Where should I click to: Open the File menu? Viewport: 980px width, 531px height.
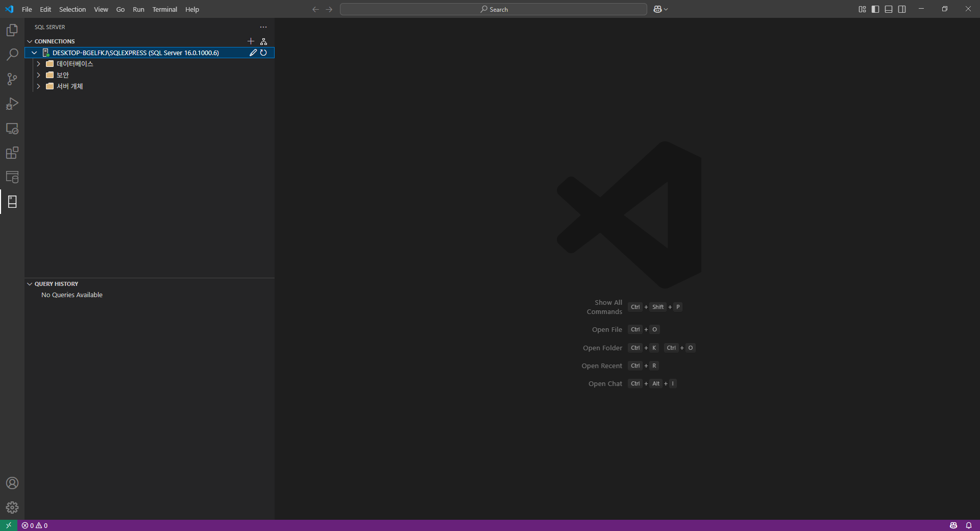(27, 9)
